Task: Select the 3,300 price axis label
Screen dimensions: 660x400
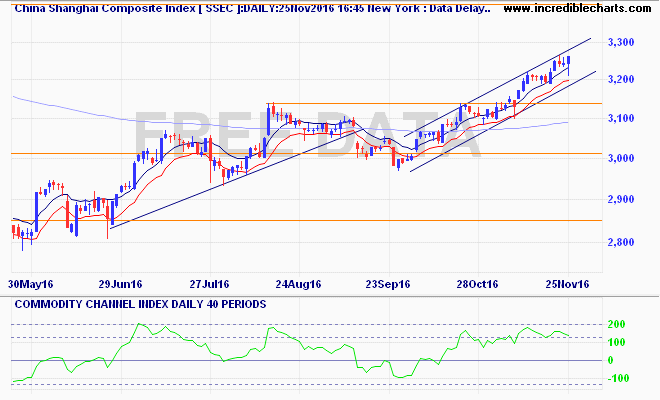Action: point(621,42)
